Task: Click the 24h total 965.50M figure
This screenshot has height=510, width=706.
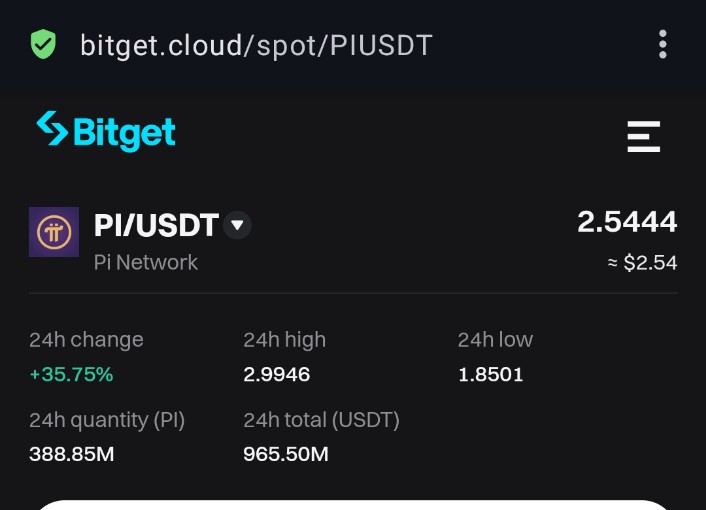Action: point(286,455)
